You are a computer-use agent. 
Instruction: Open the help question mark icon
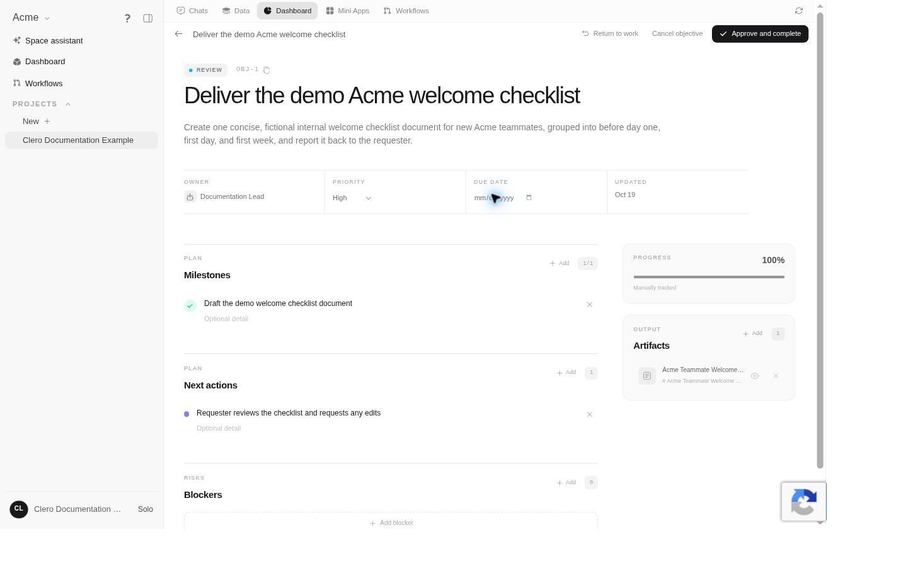click(x=127, y=18)
